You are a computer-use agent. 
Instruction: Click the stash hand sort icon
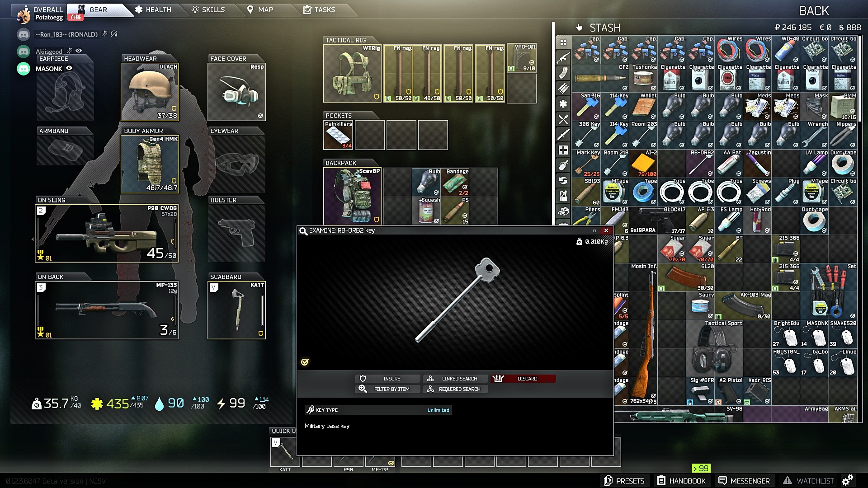579,28
